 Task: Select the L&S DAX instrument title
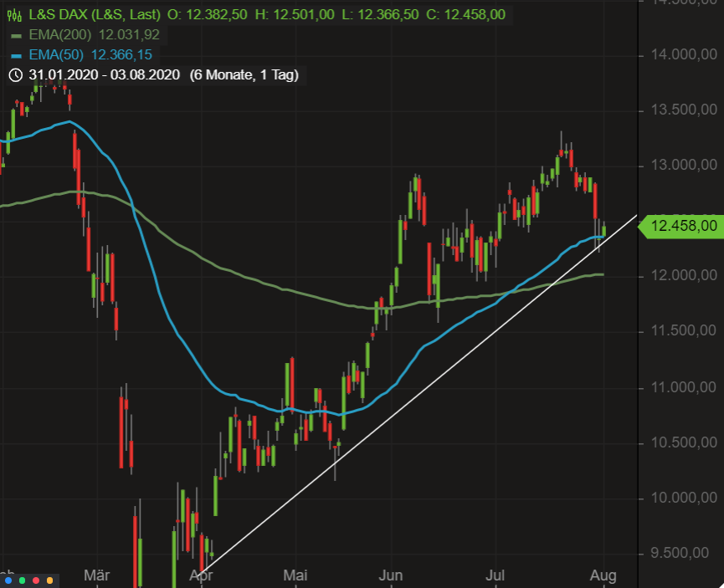tap(95, 15)
